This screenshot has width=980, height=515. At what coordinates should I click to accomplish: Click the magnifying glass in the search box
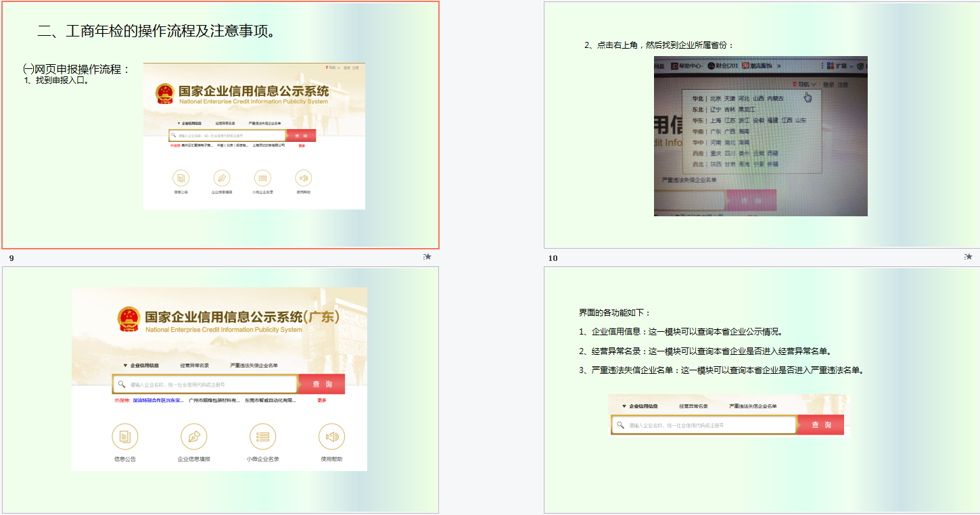[121, 384]
